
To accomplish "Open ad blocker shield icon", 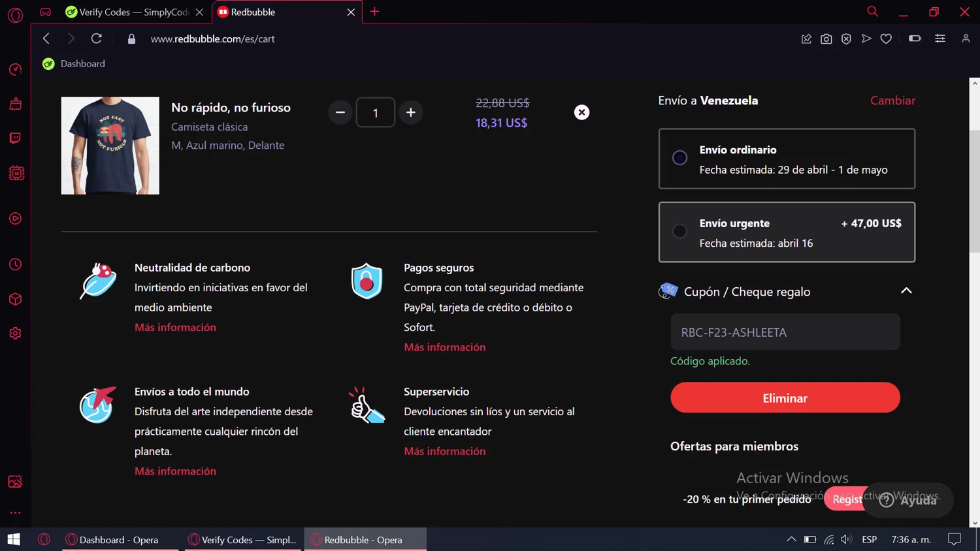I will tap(846, 39).
